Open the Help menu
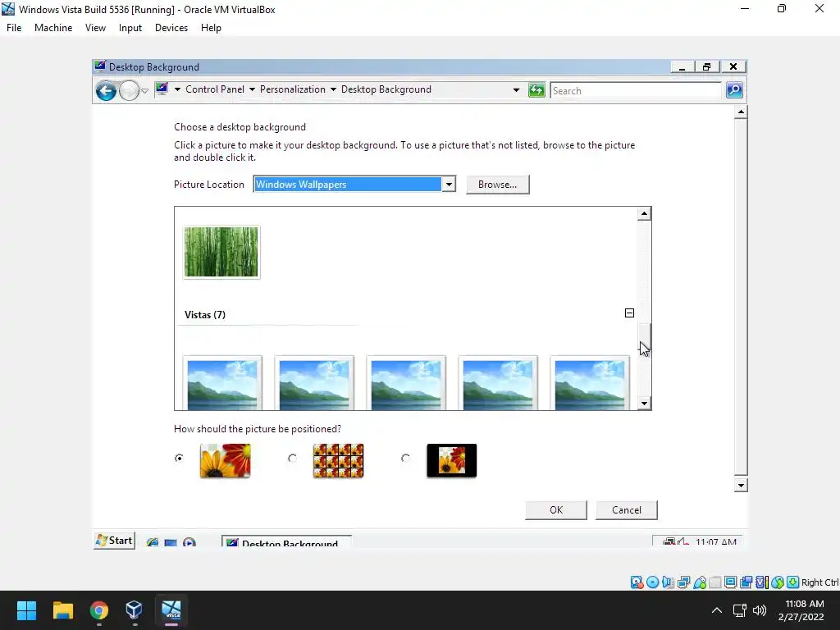840x630 pixels. pyautogui.click(x=211, y=28)
